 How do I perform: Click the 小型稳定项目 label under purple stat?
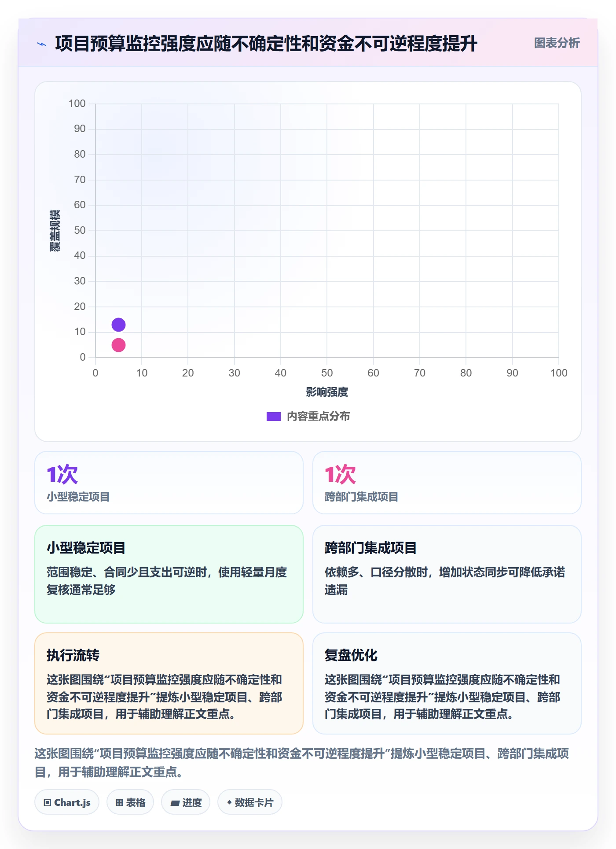[78, 497]
